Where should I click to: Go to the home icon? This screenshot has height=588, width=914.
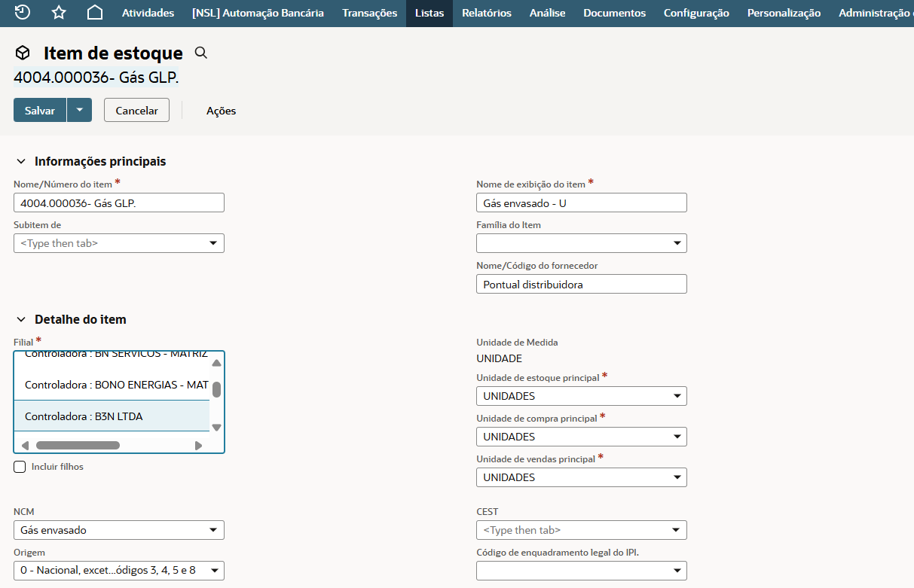95,13
